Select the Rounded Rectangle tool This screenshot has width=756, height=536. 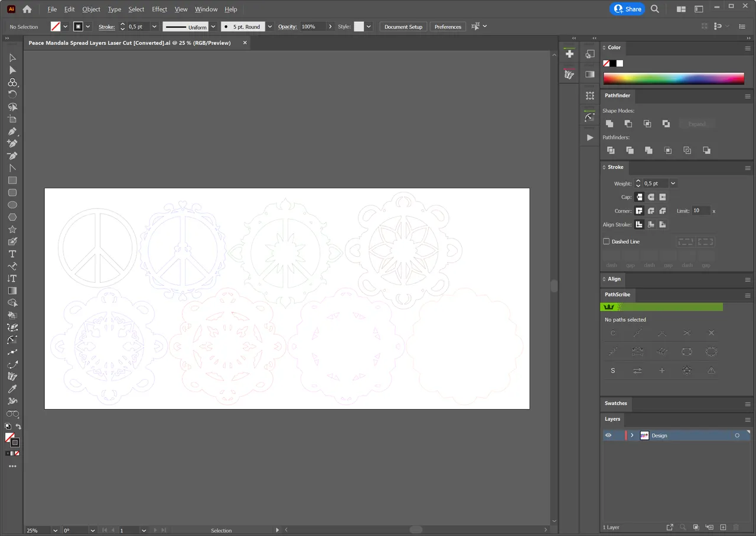(x=12, y=193)
